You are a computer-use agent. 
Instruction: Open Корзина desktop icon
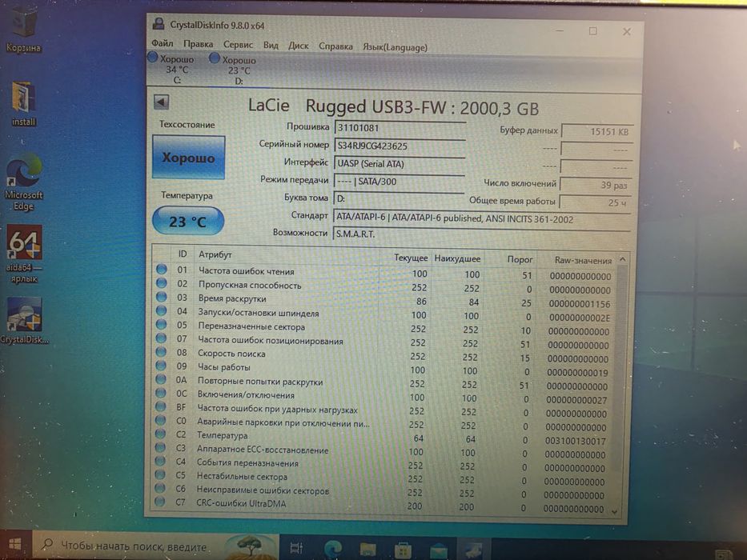23,30
